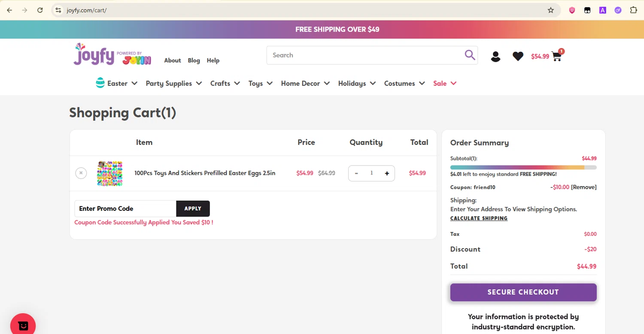Focus the Search input field
Image resolution: width=644 pixels, height=334 pixels.
[x=365, y=55]
